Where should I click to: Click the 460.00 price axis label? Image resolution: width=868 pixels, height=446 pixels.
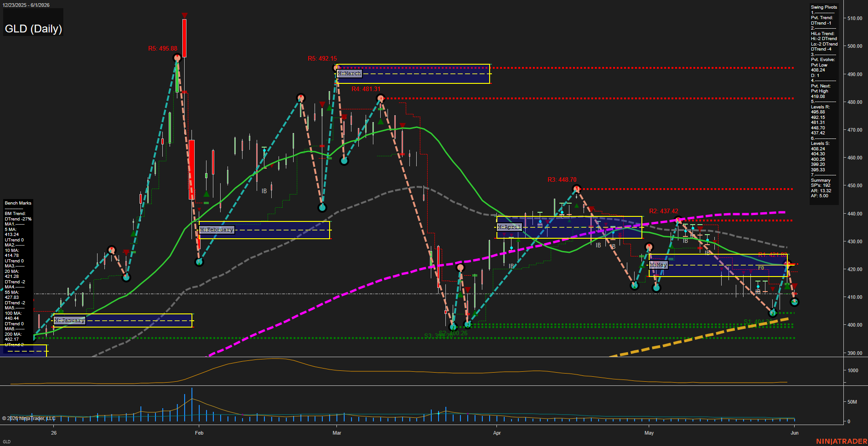pos(855,158)
